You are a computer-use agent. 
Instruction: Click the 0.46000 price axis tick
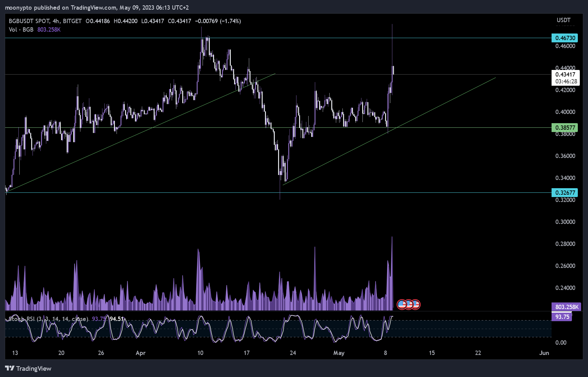tap(565, 46)
